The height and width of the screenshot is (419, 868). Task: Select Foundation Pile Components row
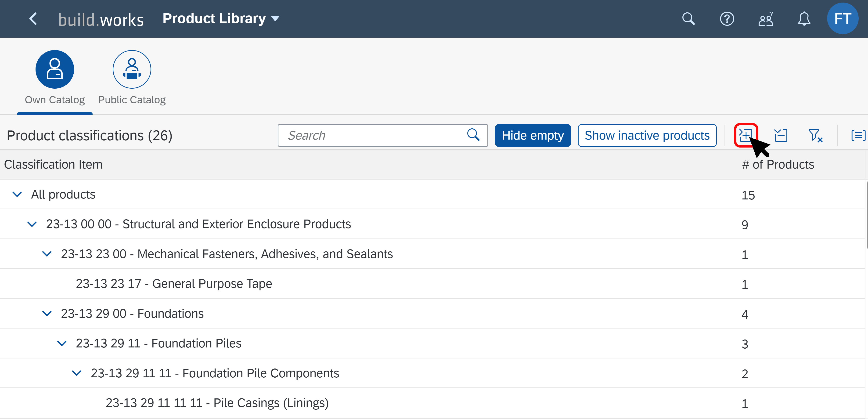click(432, 373)
